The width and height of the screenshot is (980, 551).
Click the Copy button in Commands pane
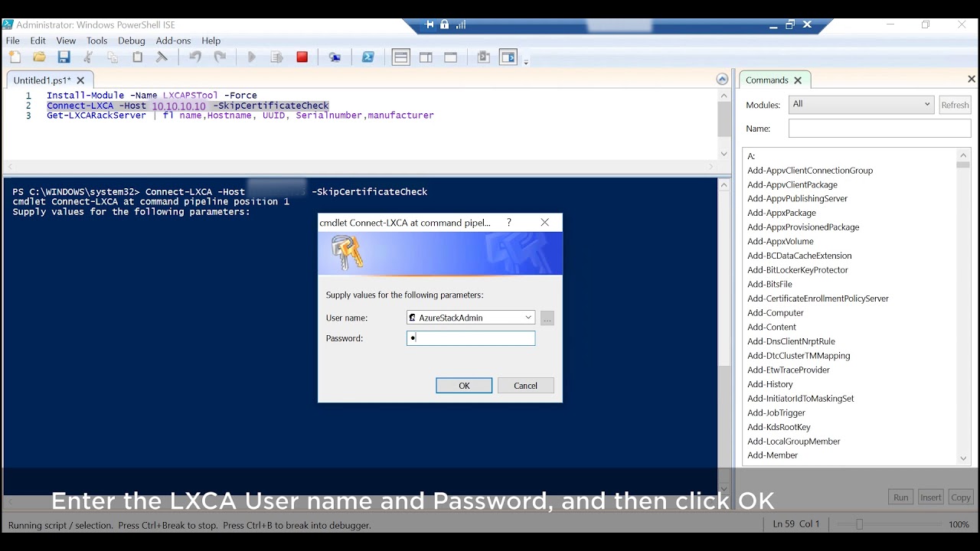961,497
